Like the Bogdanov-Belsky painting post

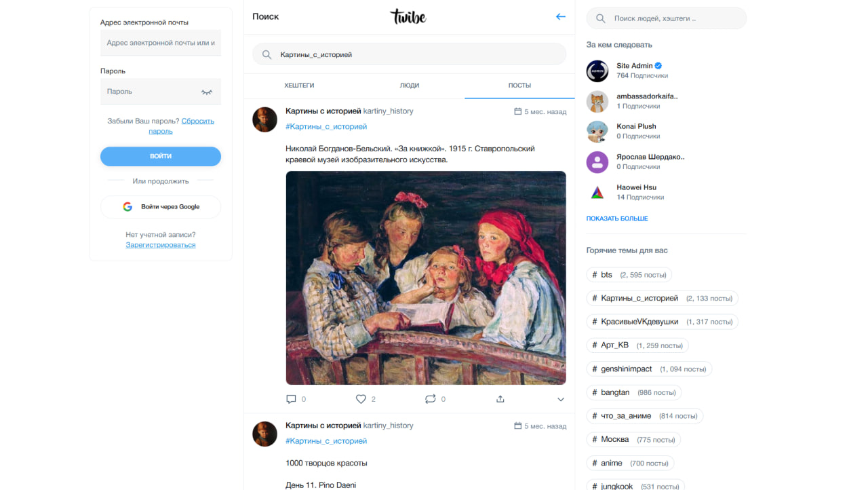point(361,399)
